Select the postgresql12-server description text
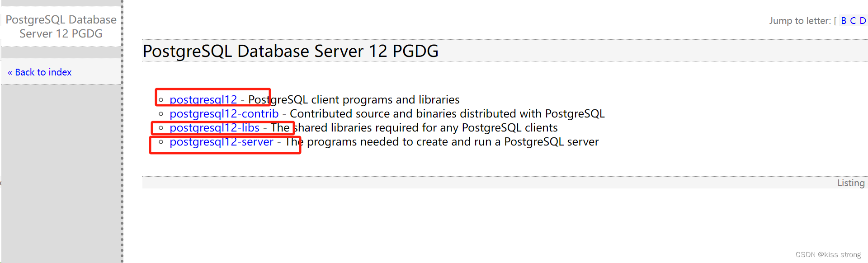The height and width of the screenshot is (263, 868). 443,141
